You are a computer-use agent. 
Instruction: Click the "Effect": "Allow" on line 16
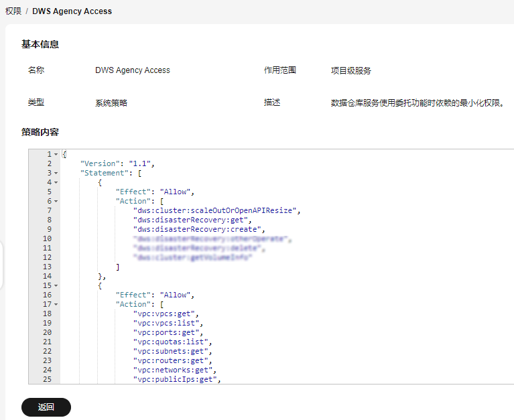coord(155,295)
